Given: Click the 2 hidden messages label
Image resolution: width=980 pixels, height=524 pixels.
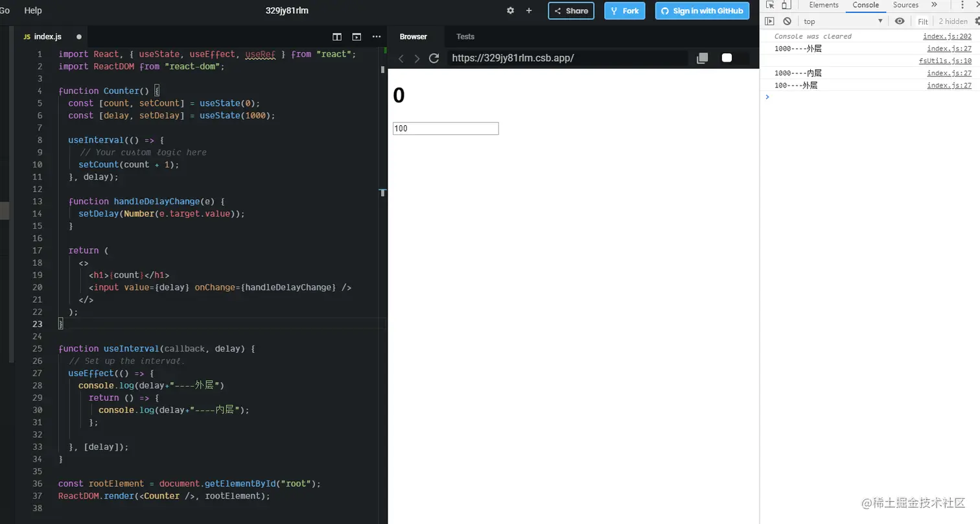Looking at the screenshot, I should tap(953, 21).
